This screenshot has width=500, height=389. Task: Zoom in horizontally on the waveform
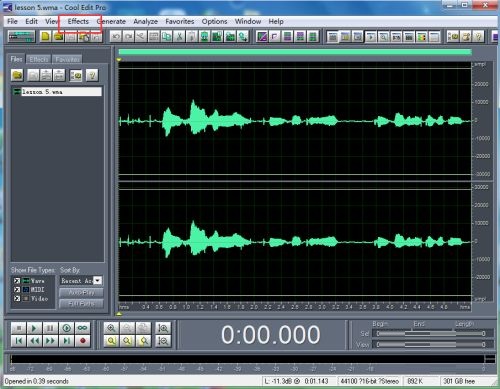(111, 328)
